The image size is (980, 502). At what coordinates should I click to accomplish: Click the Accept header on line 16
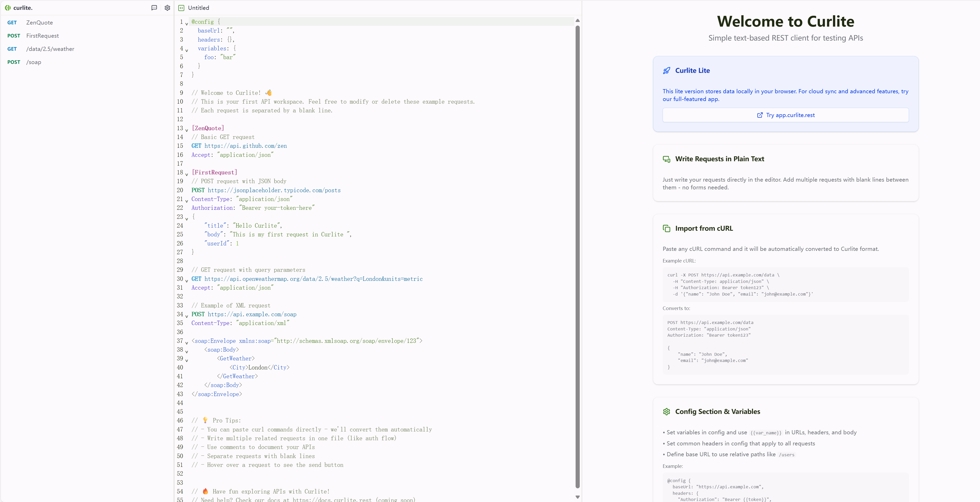pos(232,155)
